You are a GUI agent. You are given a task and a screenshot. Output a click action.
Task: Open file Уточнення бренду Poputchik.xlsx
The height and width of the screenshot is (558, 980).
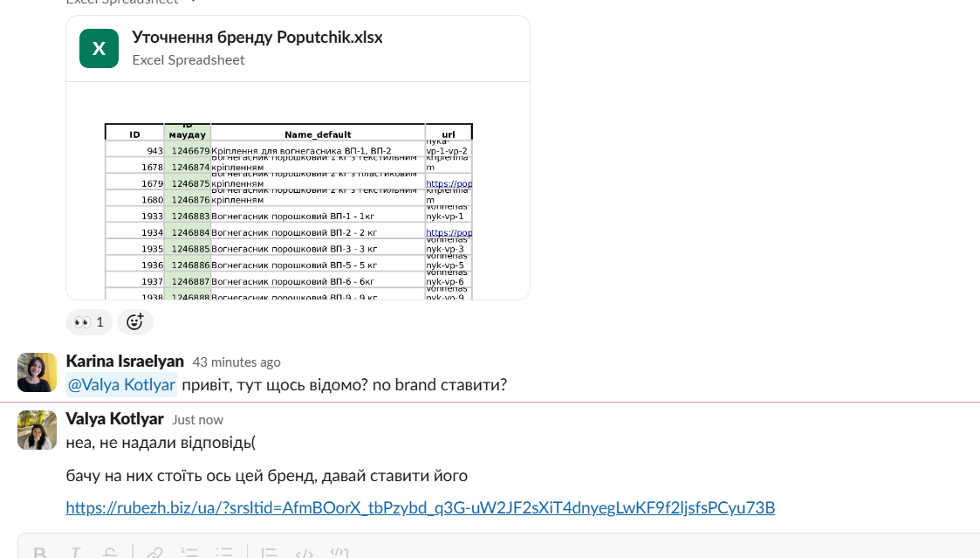[257, 37]
